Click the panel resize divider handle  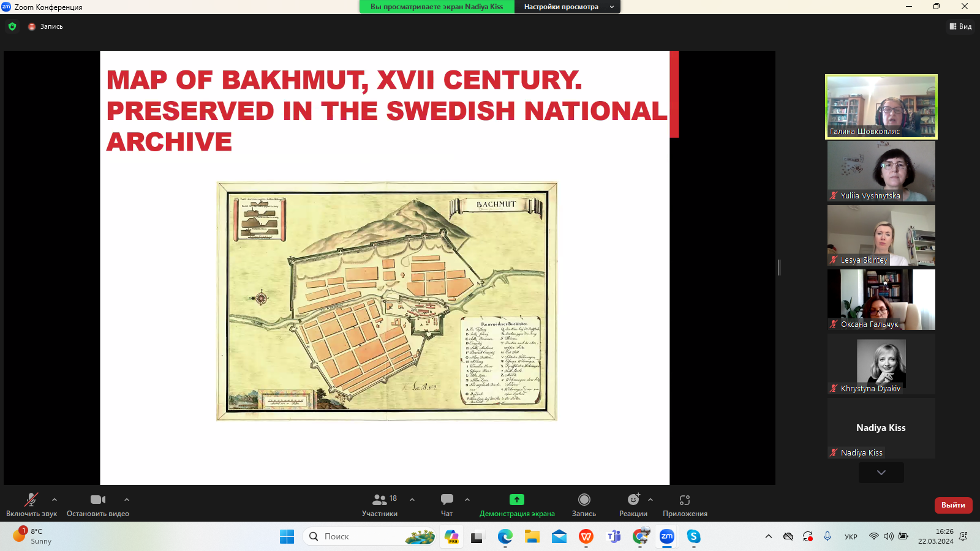click(x=779, y=267)
